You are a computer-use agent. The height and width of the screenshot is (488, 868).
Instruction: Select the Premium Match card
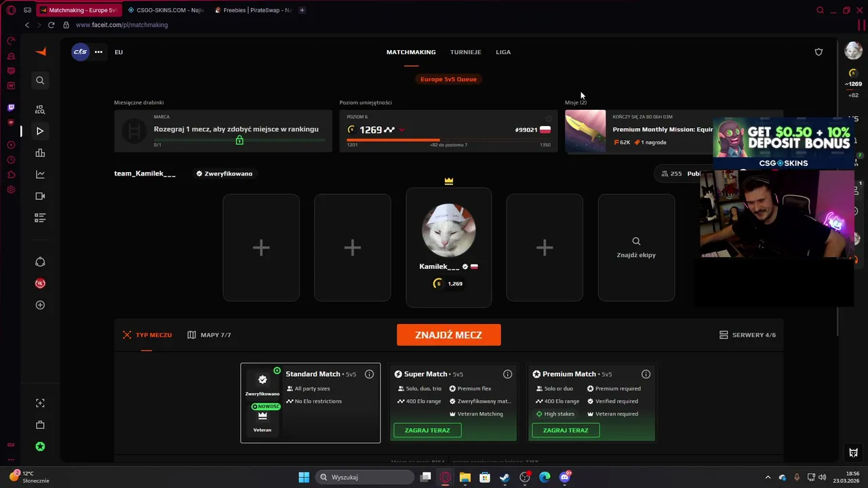click(591, 403)
